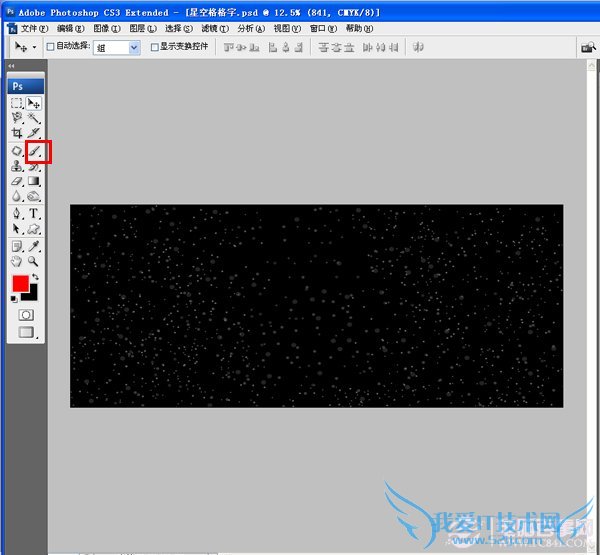The width and height of the screenshot is (600, 555).
Task: Select the Pen tool
Action: coord(17,213)
